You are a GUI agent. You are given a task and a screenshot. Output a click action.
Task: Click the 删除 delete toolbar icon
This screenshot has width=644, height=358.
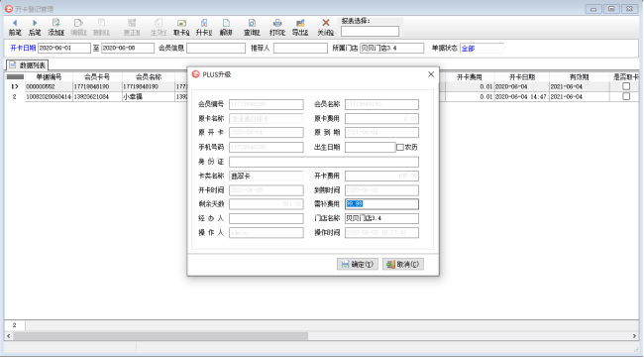click(x=101, y=27)
